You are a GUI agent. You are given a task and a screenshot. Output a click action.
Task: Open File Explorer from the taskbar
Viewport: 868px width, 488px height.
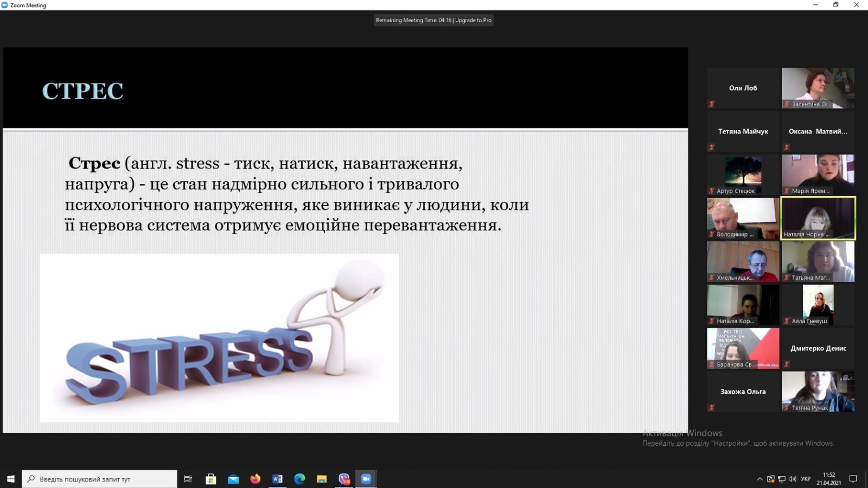coord(322,479)
